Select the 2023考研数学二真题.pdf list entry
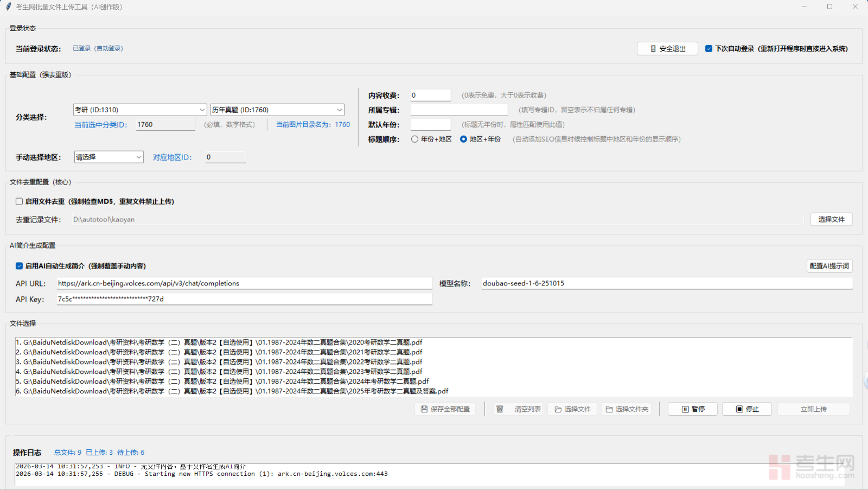Viewport: 868px width, 490px height. point(222,372)
